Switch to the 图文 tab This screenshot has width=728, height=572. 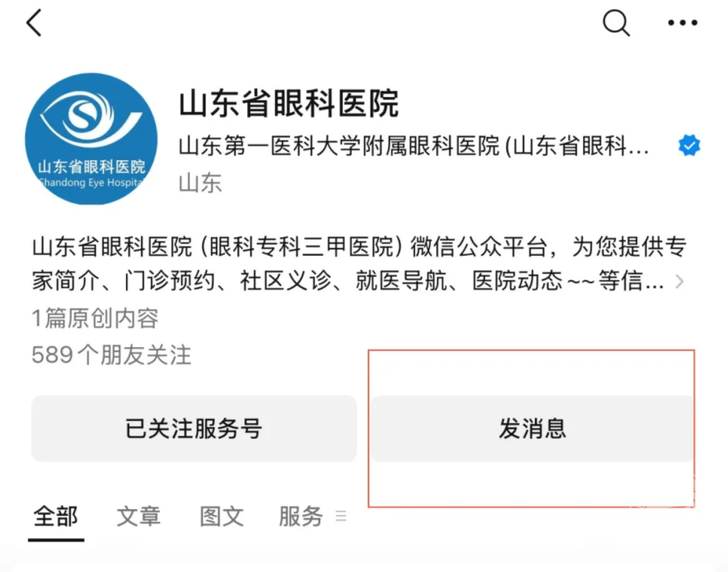221,516
